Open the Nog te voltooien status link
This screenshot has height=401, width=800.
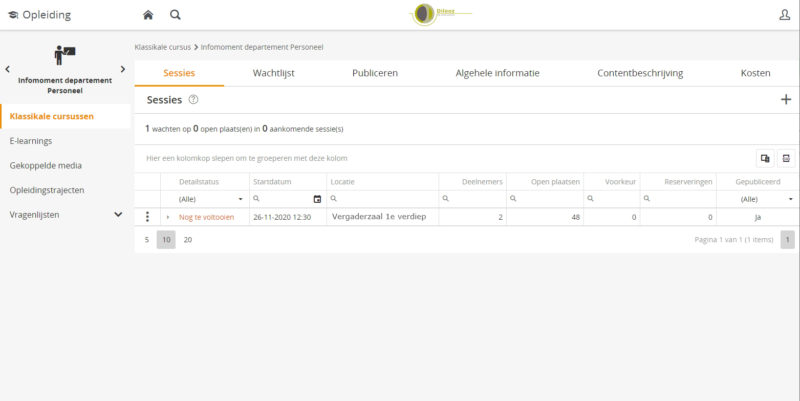coord(207,217)
